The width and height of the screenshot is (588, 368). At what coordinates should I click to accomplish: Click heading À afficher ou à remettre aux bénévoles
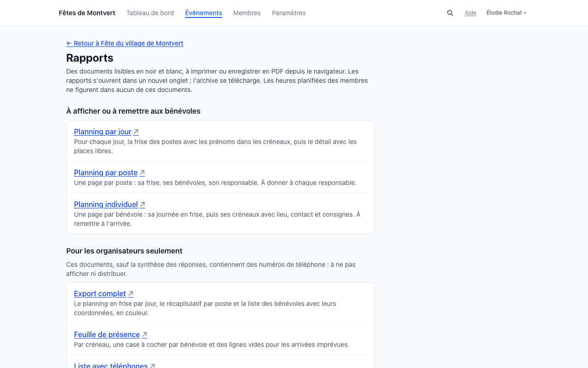(x=133, y=111)
